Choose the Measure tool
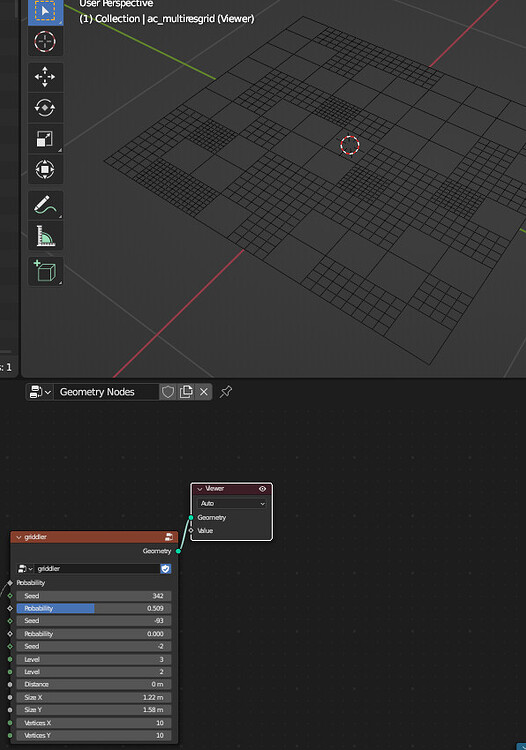526x750 pixels. click(45, 236)
